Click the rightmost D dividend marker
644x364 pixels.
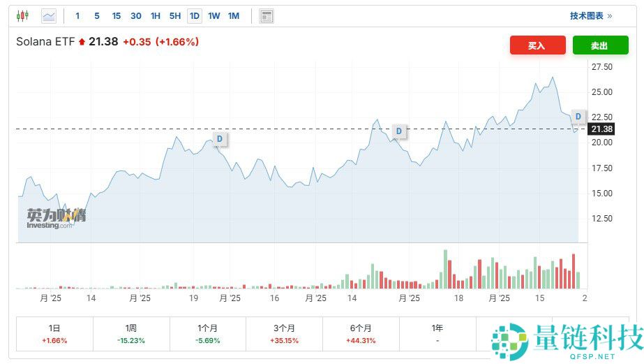pos(578,116)
